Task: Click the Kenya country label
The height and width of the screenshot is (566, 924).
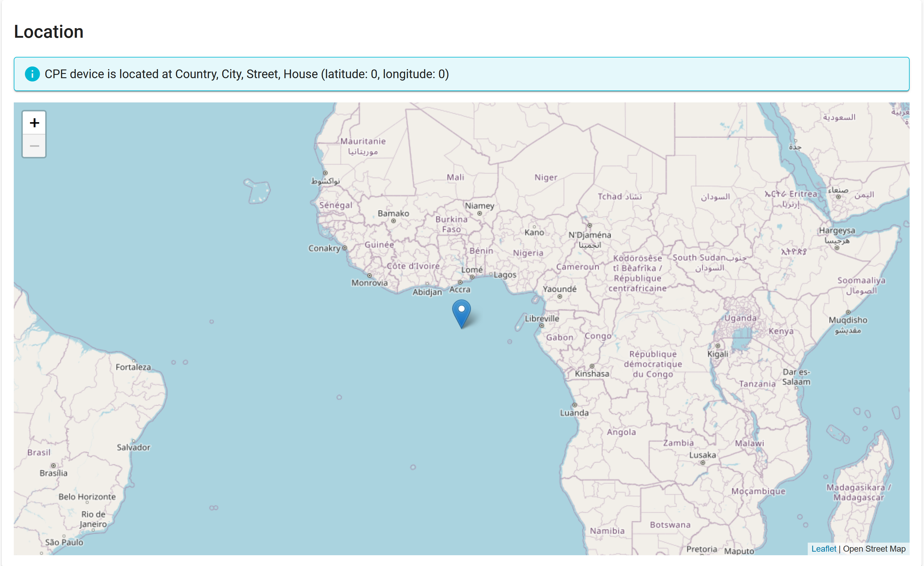Action: [x=781, y=331]
